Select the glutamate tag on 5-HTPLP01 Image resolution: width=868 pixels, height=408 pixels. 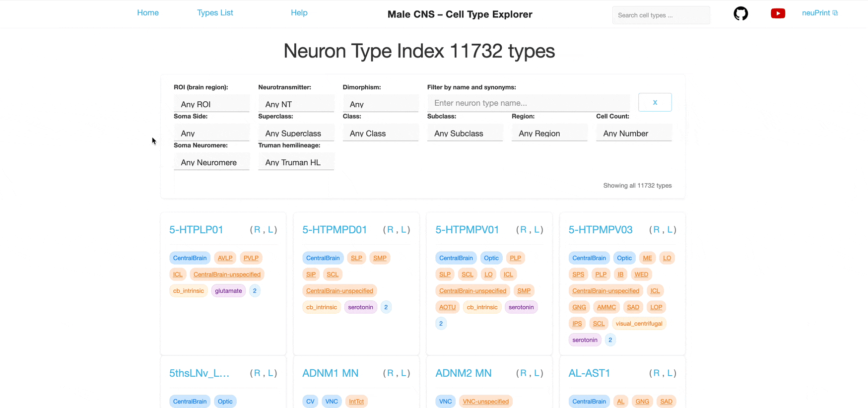tap(228, 291)
